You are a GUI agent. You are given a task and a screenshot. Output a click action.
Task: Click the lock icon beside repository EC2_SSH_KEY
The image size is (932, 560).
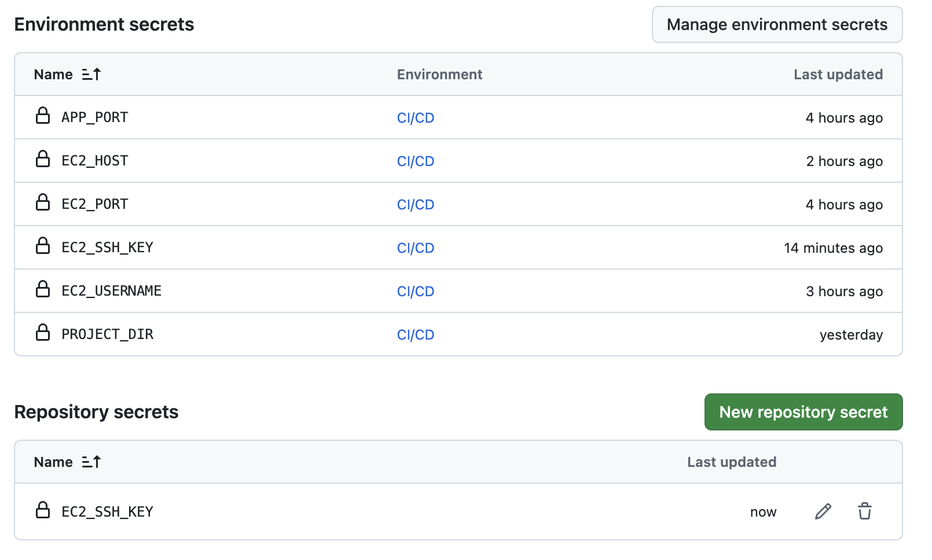point(43,510)
